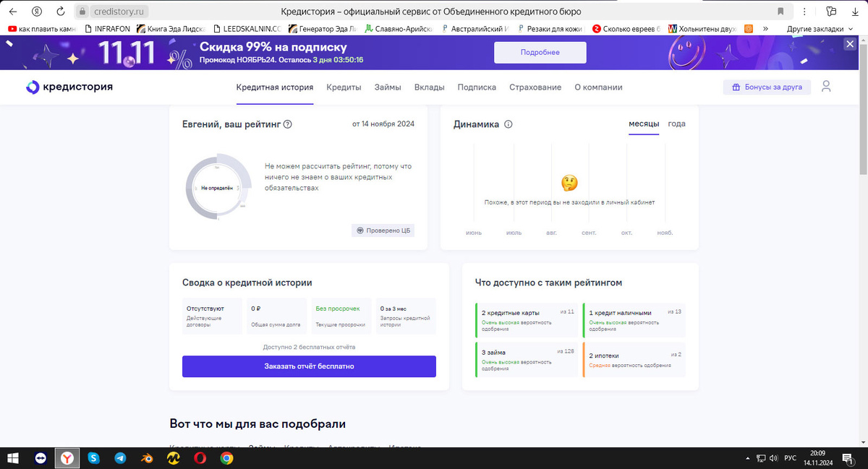Select the 'Кредитная история' nav tab

tap(275, 87)
